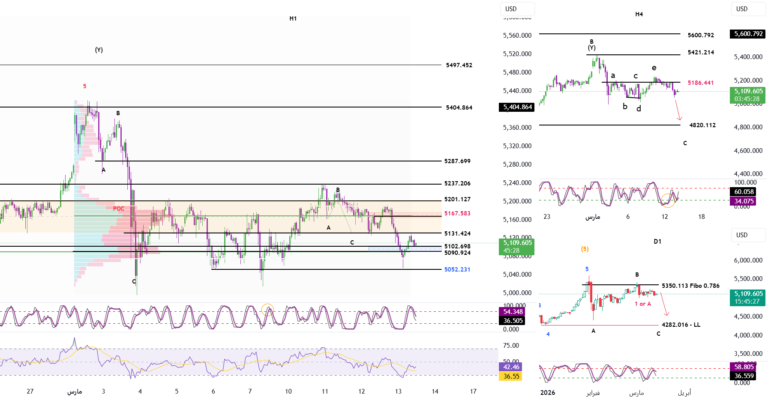Click the black 5,404.864 price axis tag

pos(517,107)
